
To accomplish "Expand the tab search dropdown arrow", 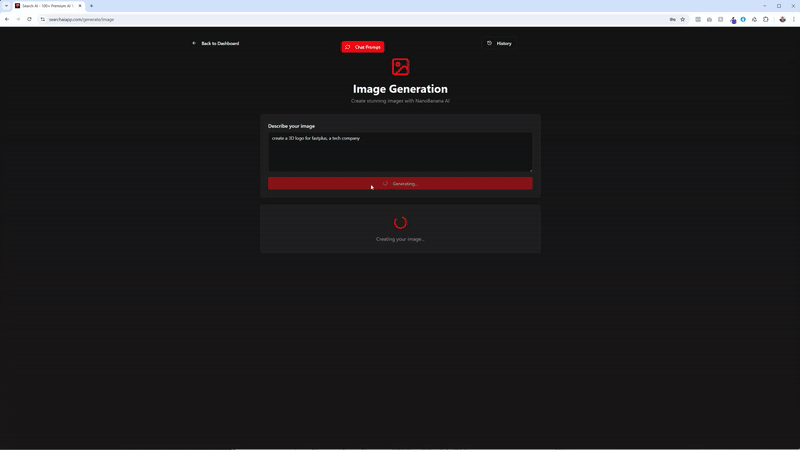I will click(6, 6).
